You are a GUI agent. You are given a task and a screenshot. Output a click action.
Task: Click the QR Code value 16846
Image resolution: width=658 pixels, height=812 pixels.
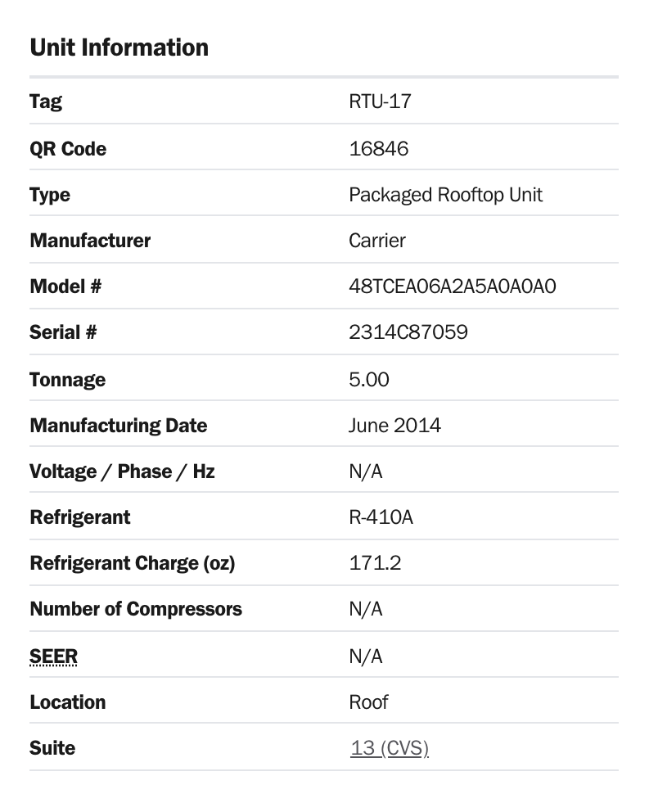tap(378, 149)
